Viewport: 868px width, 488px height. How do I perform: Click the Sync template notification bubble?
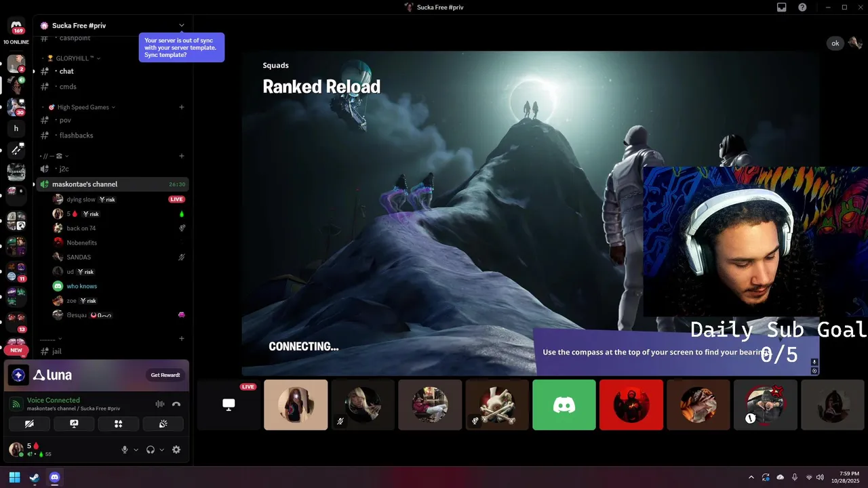182,47
